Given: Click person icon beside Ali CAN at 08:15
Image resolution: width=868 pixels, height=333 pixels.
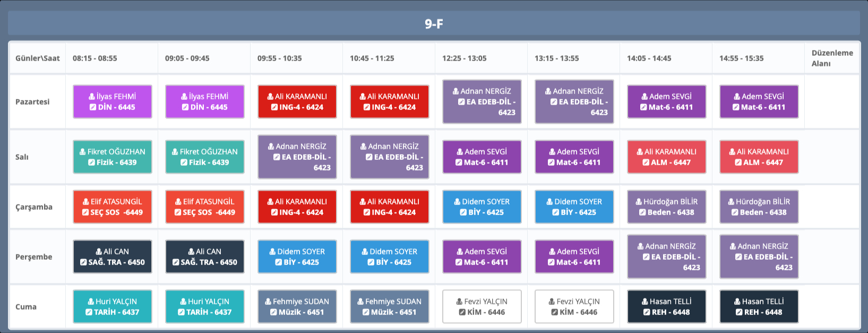Looking at the screenshot, I should pos(99,252).
